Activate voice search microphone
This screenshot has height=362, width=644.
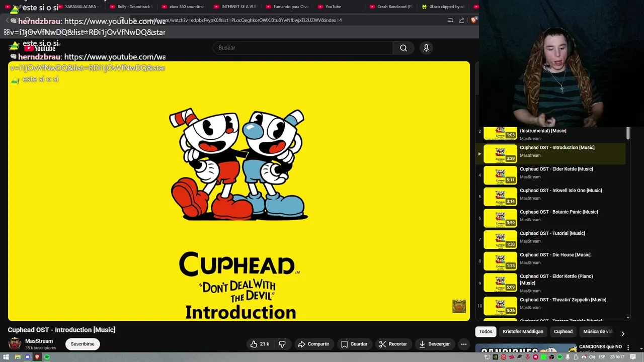coord(426,48)
